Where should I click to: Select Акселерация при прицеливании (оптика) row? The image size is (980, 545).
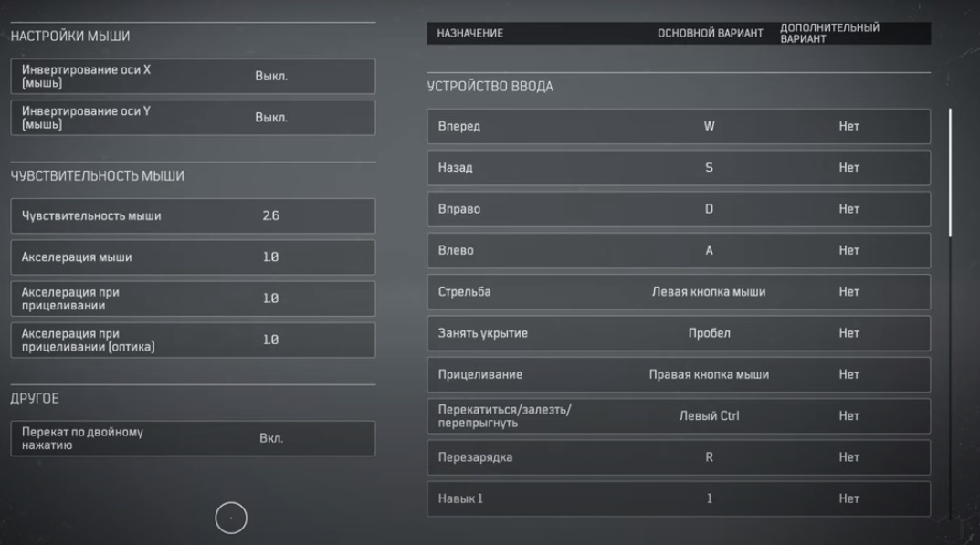point(193,340)
